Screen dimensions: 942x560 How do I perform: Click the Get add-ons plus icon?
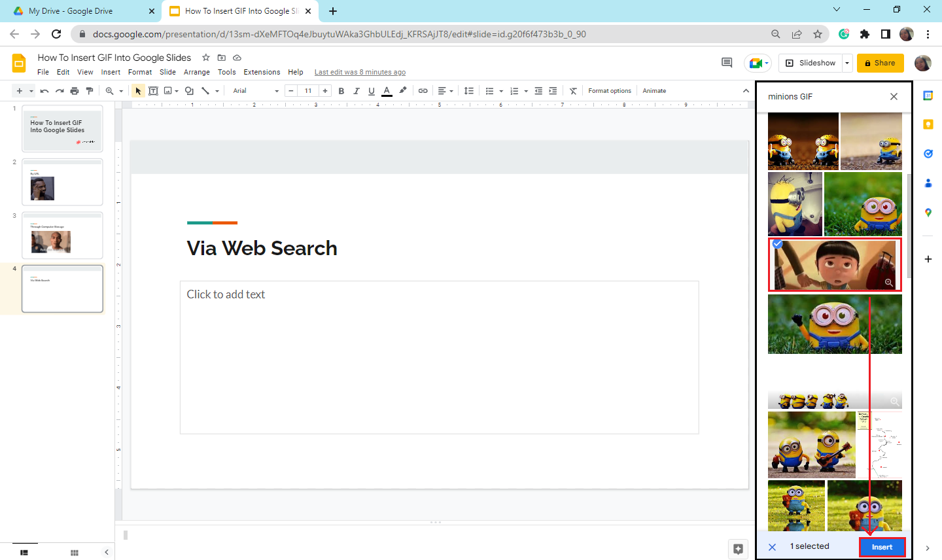tap(928, 259)
